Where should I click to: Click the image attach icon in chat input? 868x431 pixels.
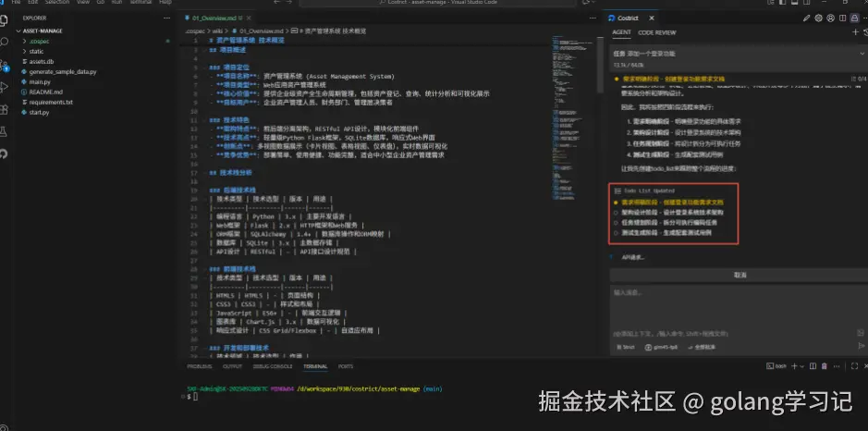tap(861, 333)
